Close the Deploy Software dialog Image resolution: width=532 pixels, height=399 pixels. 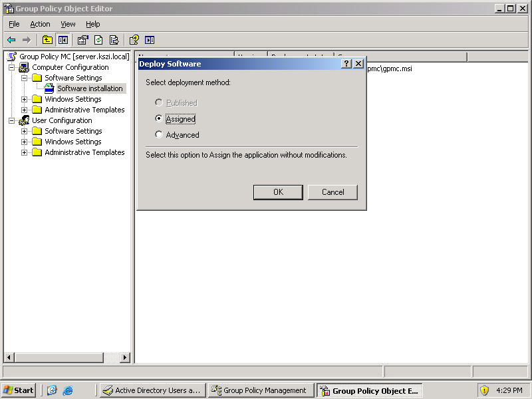click(358, 63)
